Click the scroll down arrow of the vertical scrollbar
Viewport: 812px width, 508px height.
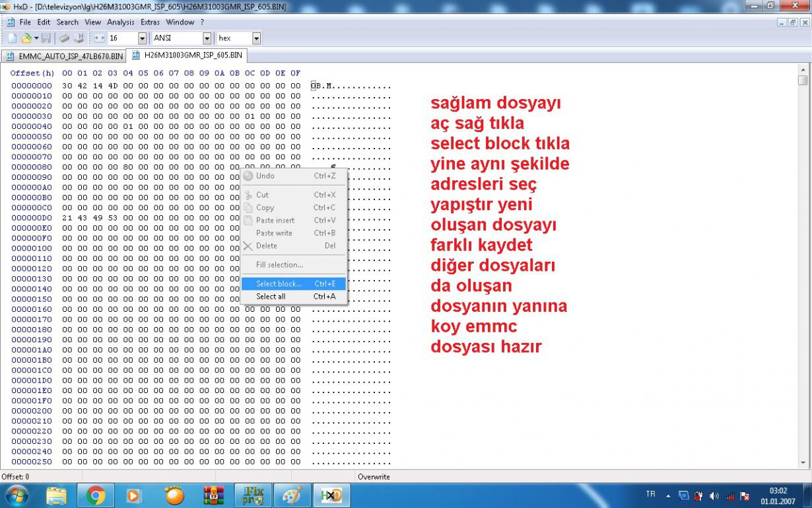[803, 462]
